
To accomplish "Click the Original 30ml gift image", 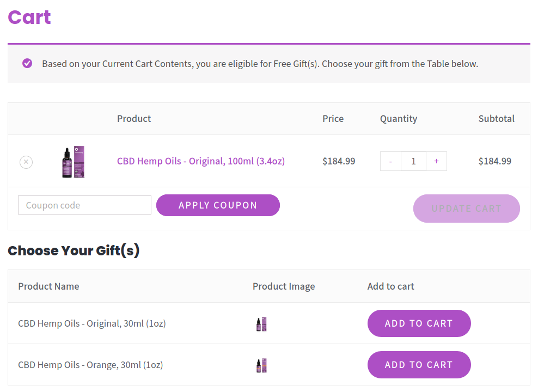I will [261, 324].
